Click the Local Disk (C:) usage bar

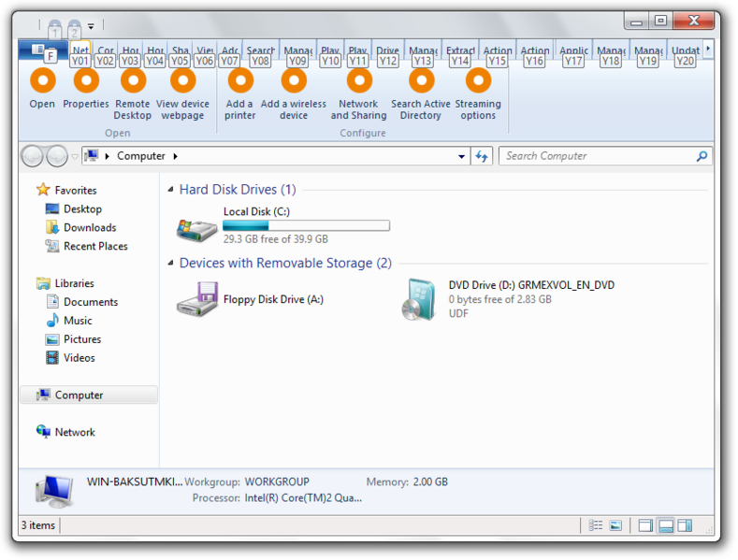[306, 225]
